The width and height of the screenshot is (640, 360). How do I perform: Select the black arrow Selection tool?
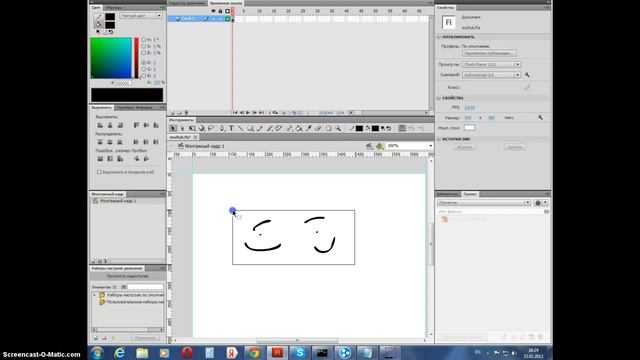pos(173,128)
